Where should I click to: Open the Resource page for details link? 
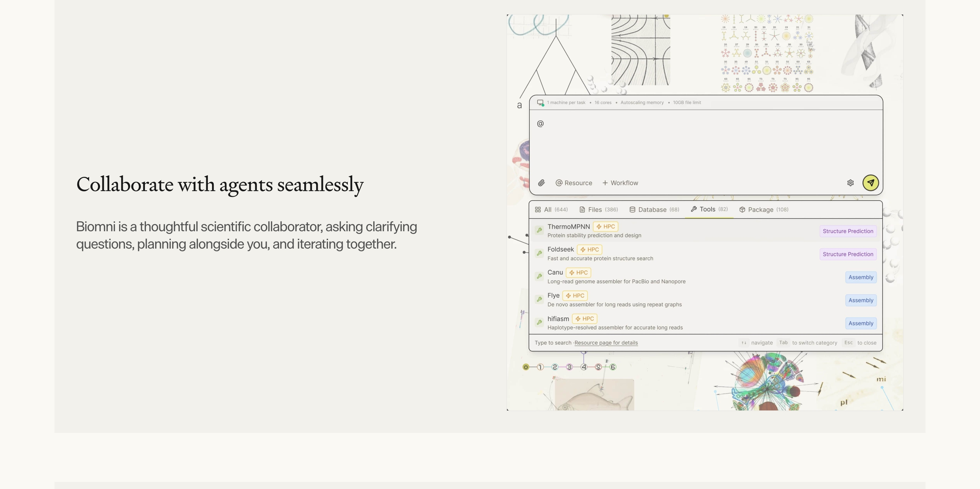(x=606, y=342)
